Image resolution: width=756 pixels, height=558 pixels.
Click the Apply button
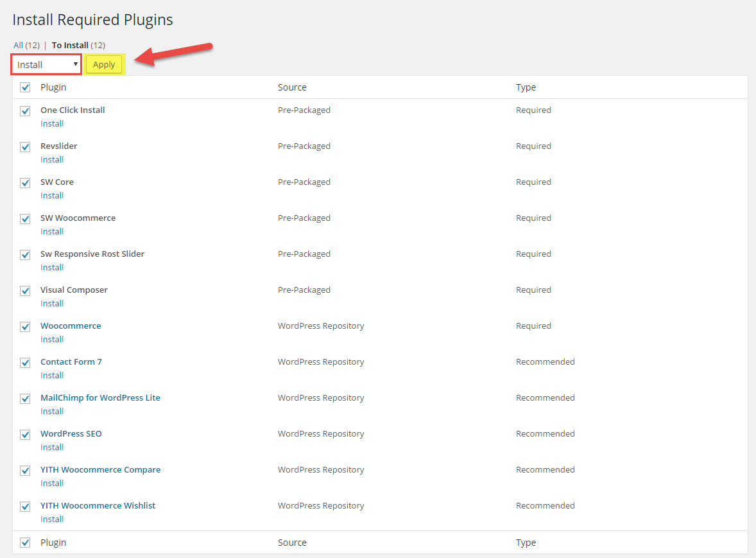pos(104,65)
